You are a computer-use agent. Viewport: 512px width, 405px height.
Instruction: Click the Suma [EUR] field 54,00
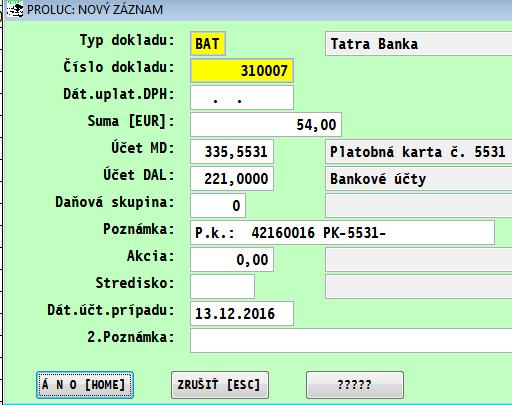click(x=266, y=125)
